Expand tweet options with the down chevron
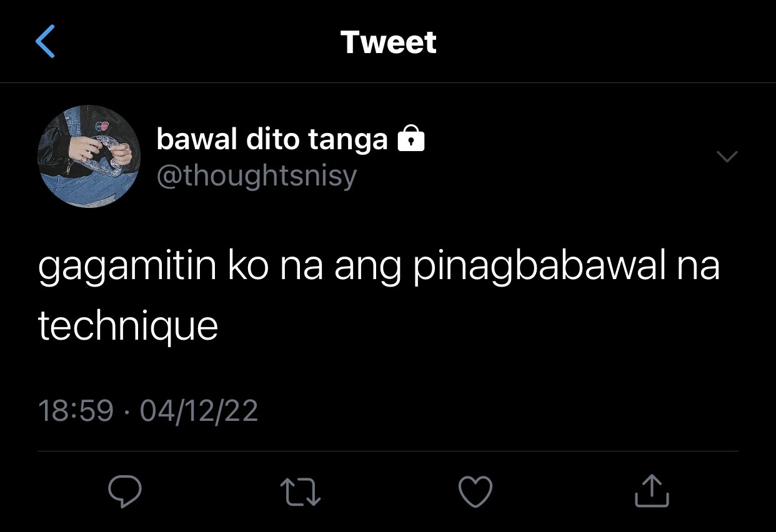Image resolution: width=776 pixels, height=532 pixels. (x=727, y=157)
